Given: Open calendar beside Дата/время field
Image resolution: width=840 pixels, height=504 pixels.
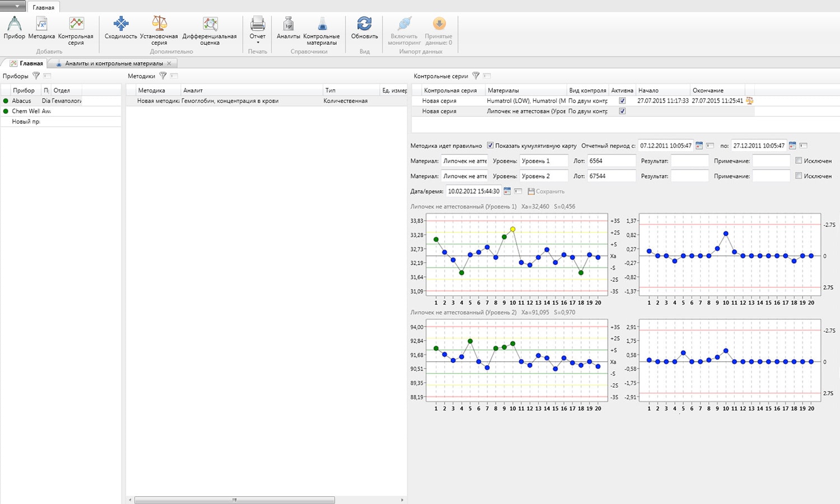Looking at the screenshot, I should point(507,191).
